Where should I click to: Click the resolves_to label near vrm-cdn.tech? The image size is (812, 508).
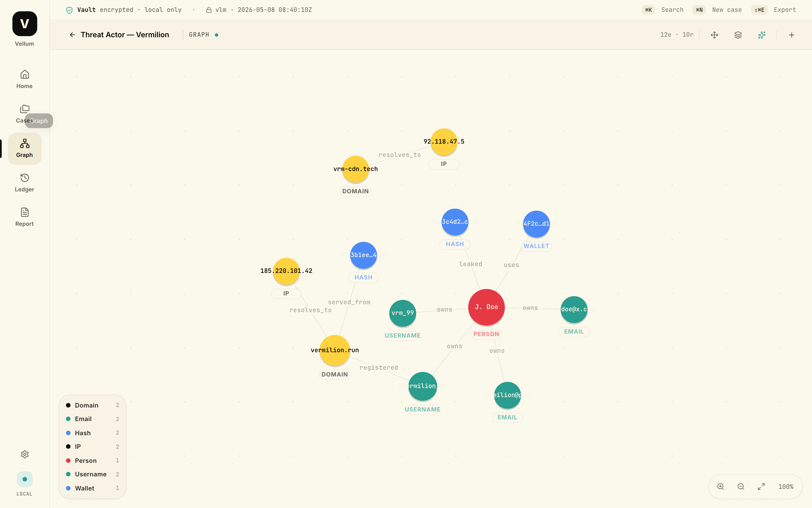(399, 155)
